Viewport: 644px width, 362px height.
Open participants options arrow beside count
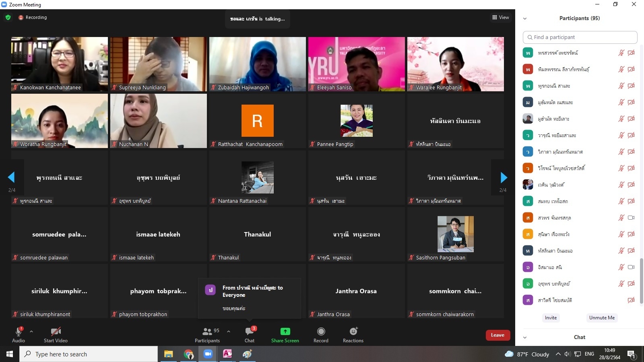229,331
